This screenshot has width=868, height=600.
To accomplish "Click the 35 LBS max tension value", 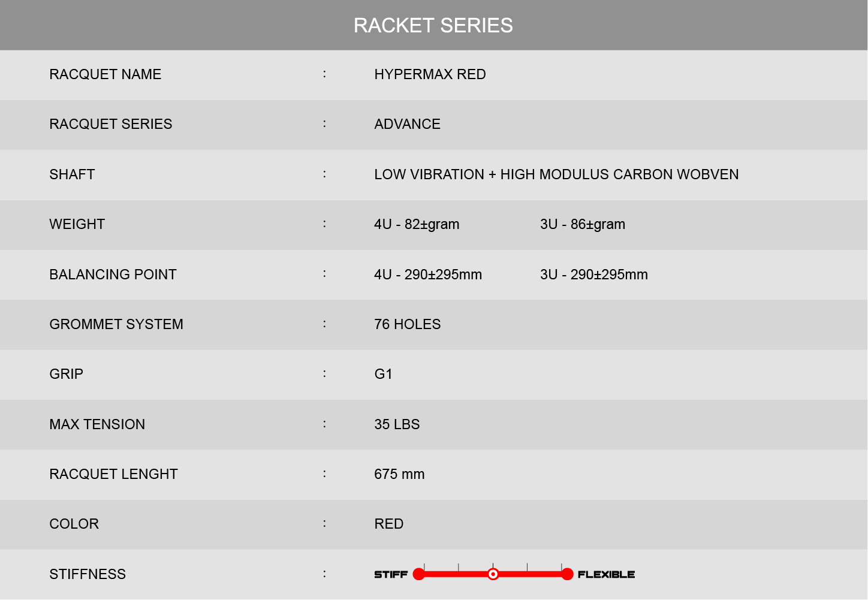I will point(397,424).
